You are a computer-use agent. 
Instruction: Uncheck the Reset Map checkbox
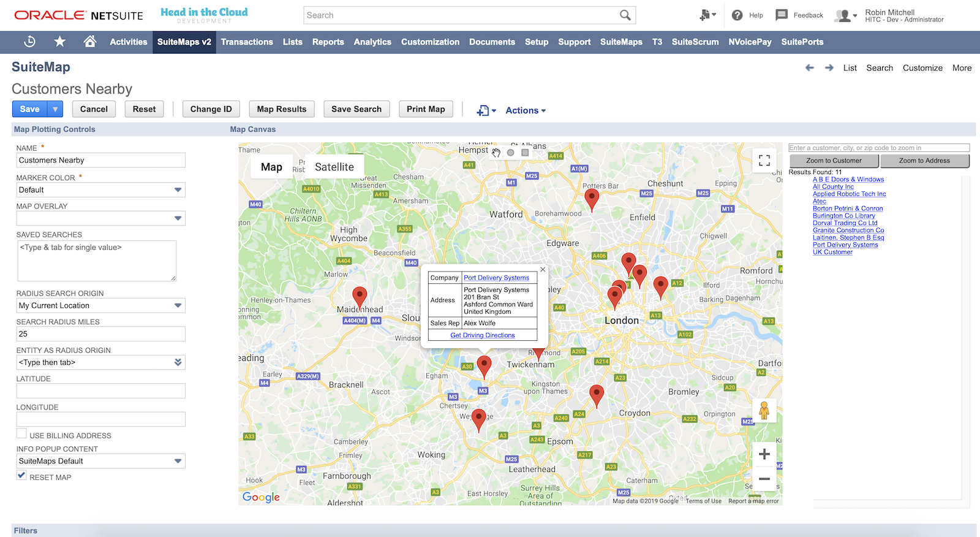pyautogui.click(x=21, y=475)
